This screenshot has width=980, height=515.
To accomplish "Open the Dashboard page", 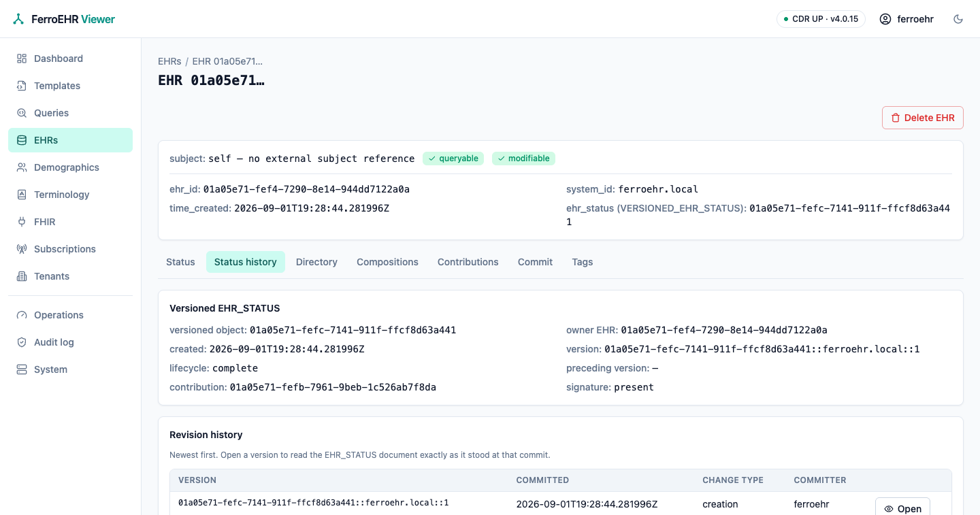I will (x=70, y=59).
